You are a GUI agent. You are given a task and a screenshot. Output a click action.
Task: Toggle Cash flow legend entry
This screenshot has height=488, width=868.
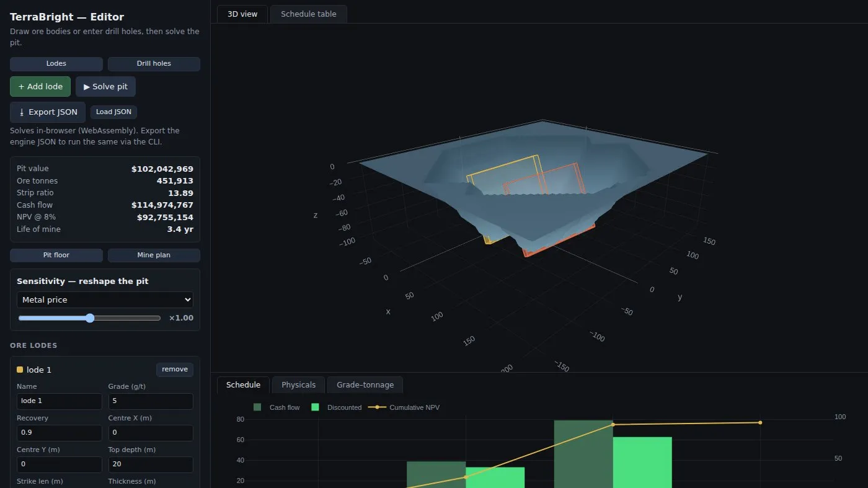tap(277, 407)
